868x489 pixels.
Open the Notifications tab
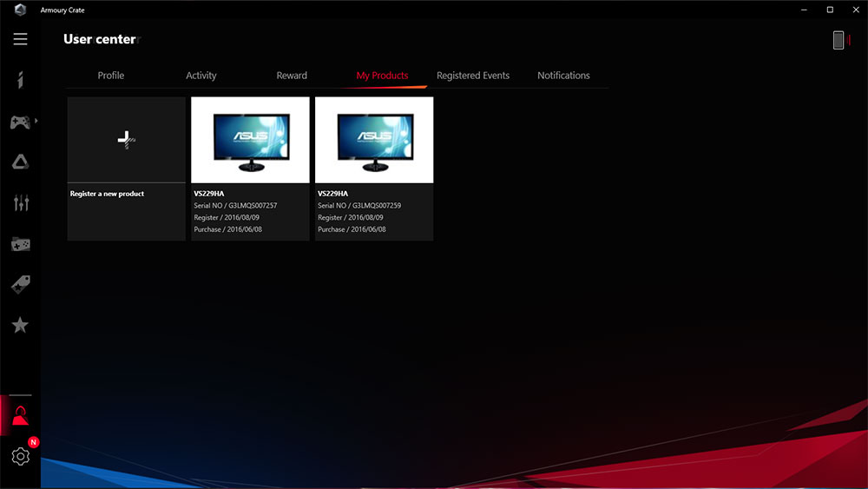[x=563, y=76]
